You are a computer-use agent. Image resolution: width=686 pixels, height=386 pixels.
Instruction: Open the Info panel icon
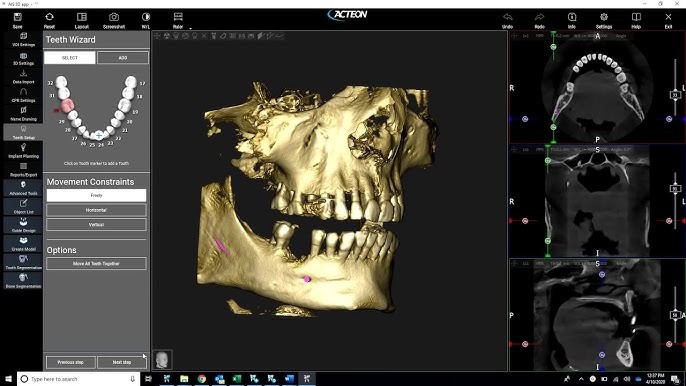(x=572, y=17)
